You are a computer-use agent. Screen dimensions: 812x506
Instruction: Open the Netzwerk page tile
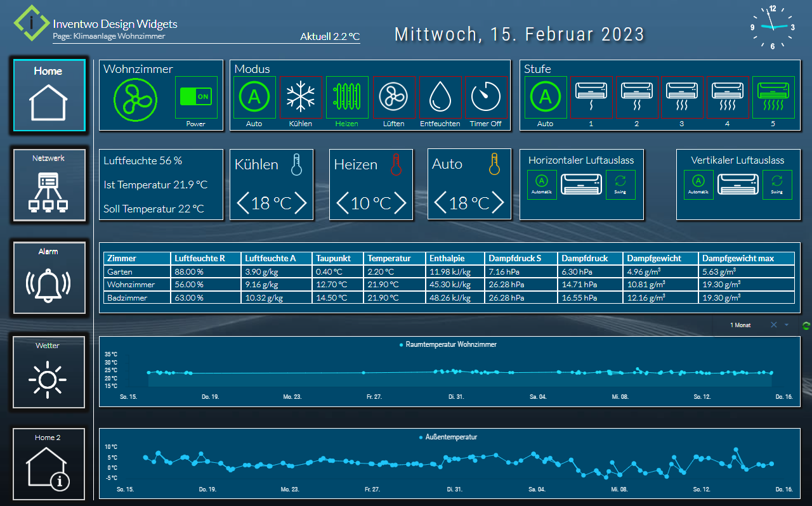49,185
